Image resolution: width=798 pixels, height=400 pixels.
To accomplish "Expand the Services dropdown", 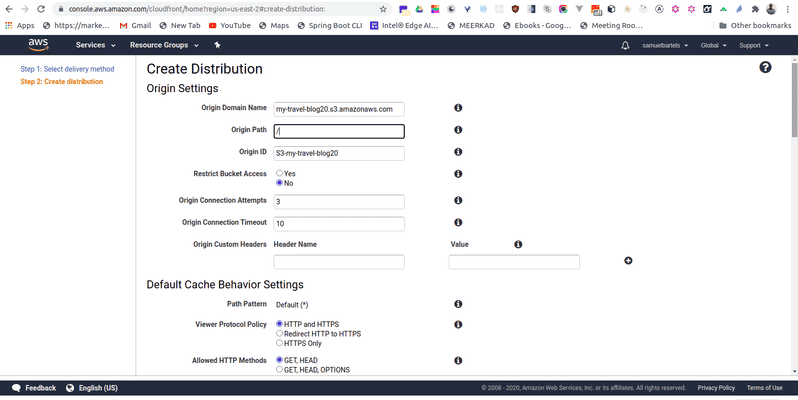I will coord(96,45).
